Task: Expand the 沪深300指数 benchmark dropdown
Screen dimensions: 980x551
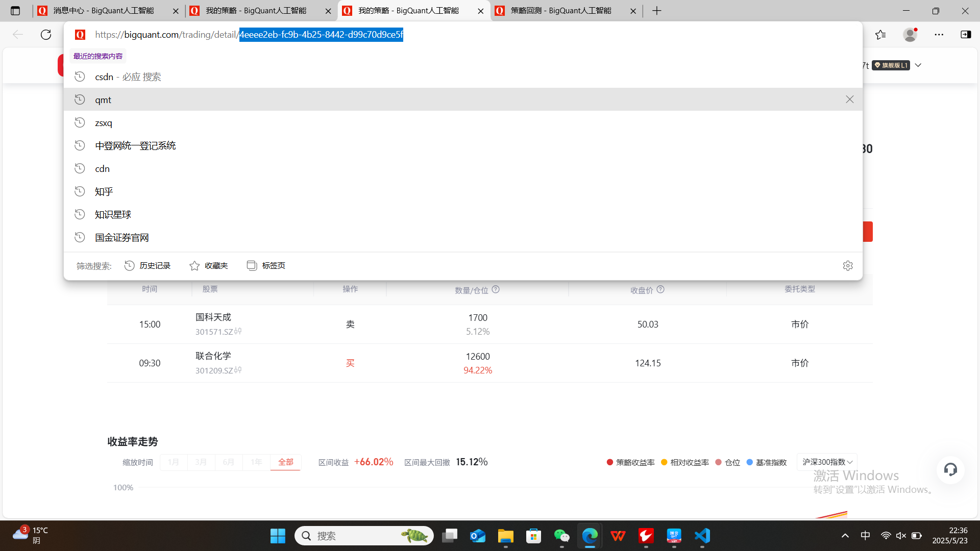Action: 827,462
